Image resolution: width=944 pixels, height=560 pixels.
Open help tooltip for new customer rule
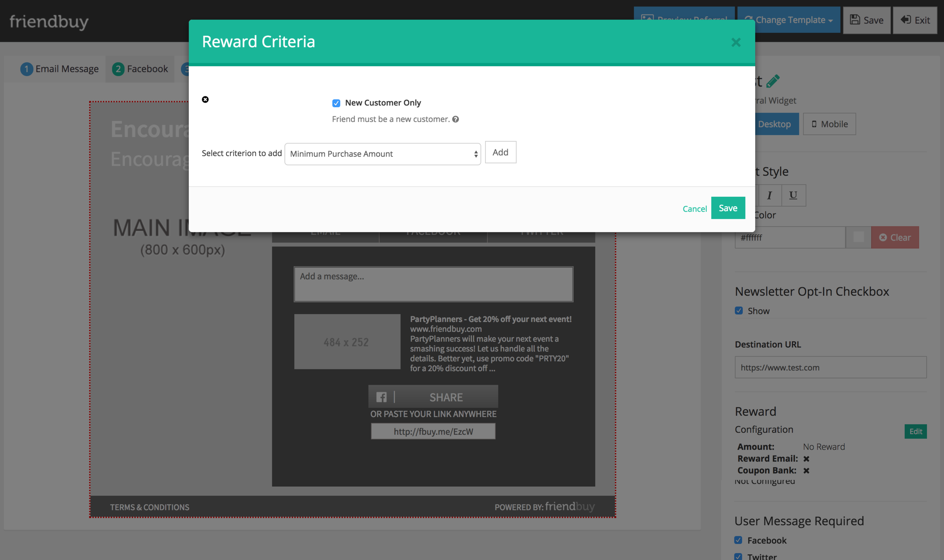click(x=455, y=119)
